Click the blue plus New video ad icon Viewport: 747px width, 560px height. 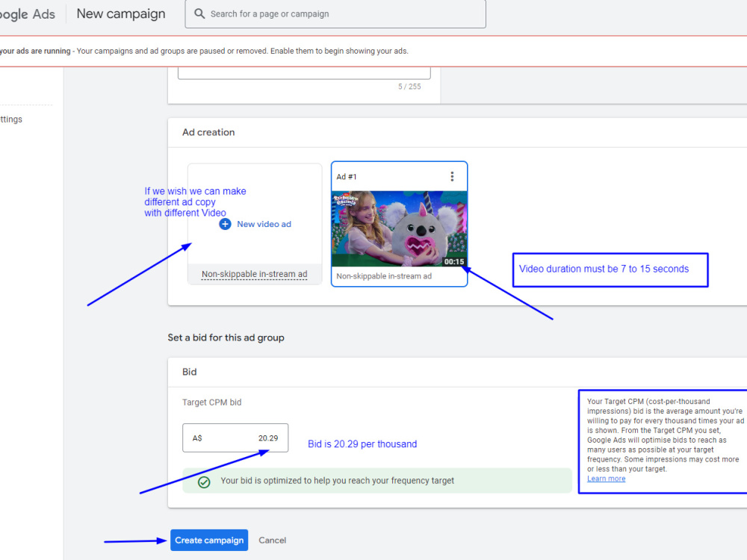(x=225, y=224)
